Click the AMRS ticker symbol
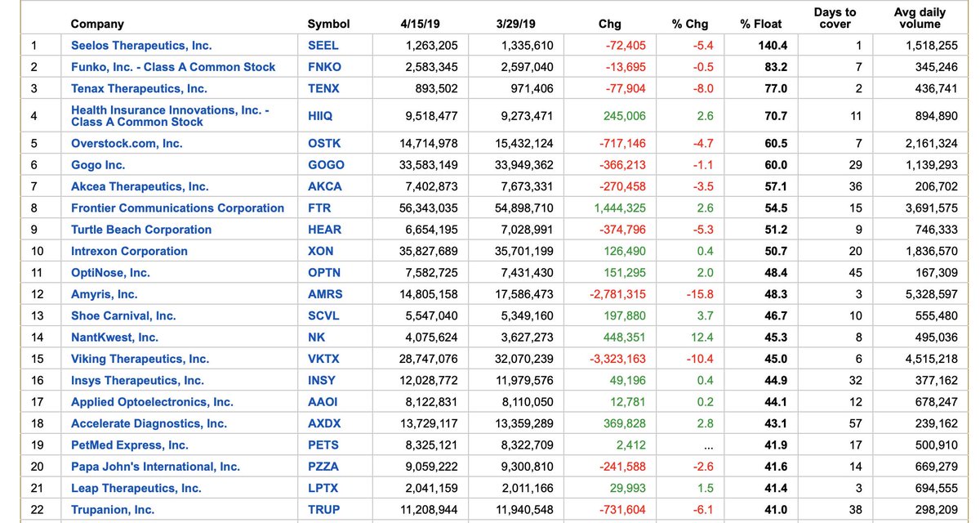 [325, 294]
